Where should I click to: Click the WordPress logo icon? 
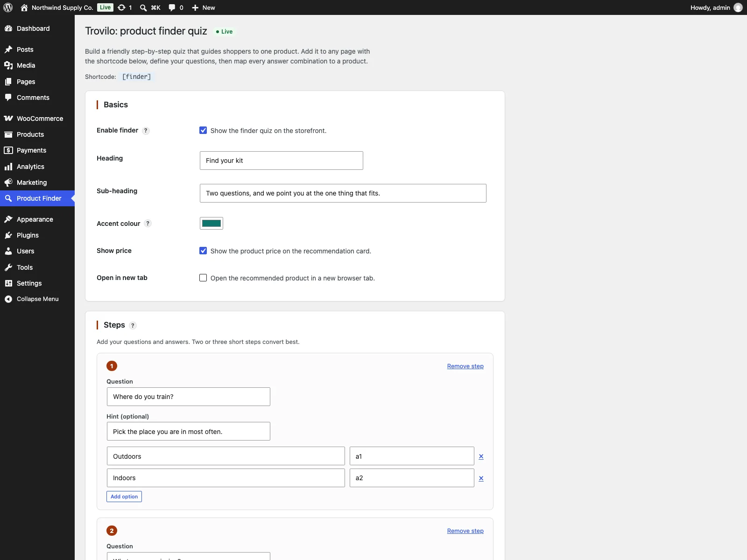point(8,7)
